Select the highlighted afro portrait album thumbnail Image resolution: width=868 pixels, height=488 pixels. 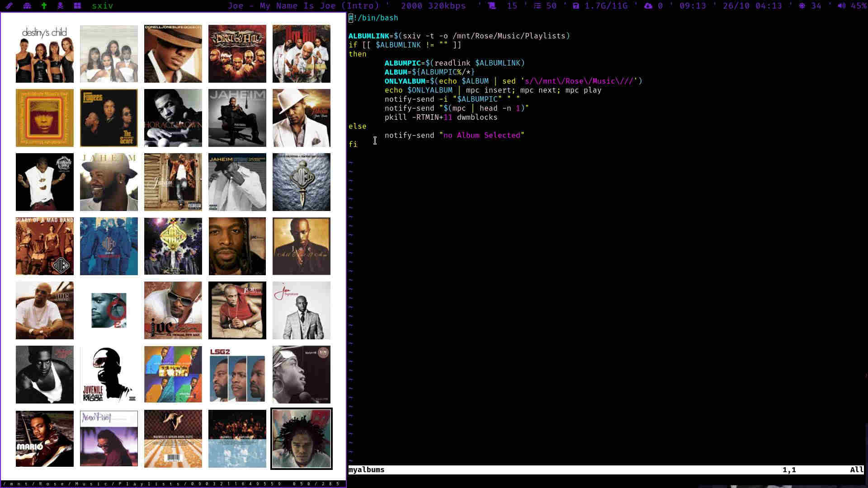[302, 439]
